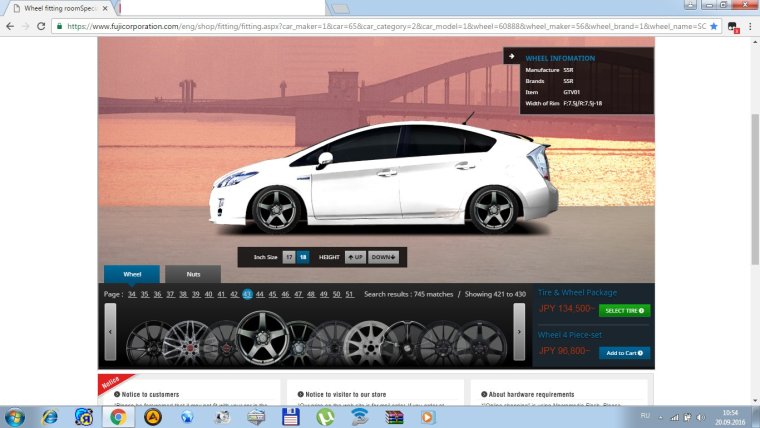Open Internet Explorer from the taskbar
The image size is (760, 428).
point(49,417)
